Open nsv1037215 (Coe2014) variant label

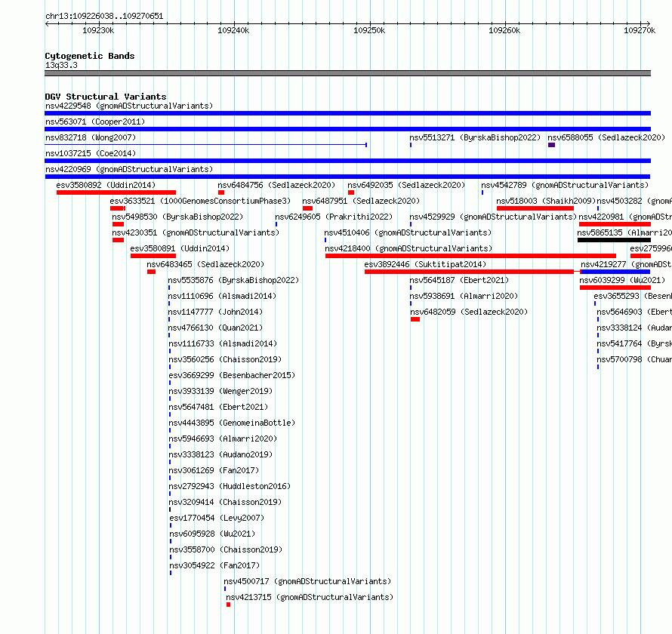pyautogui.click(x=91, y=153)
